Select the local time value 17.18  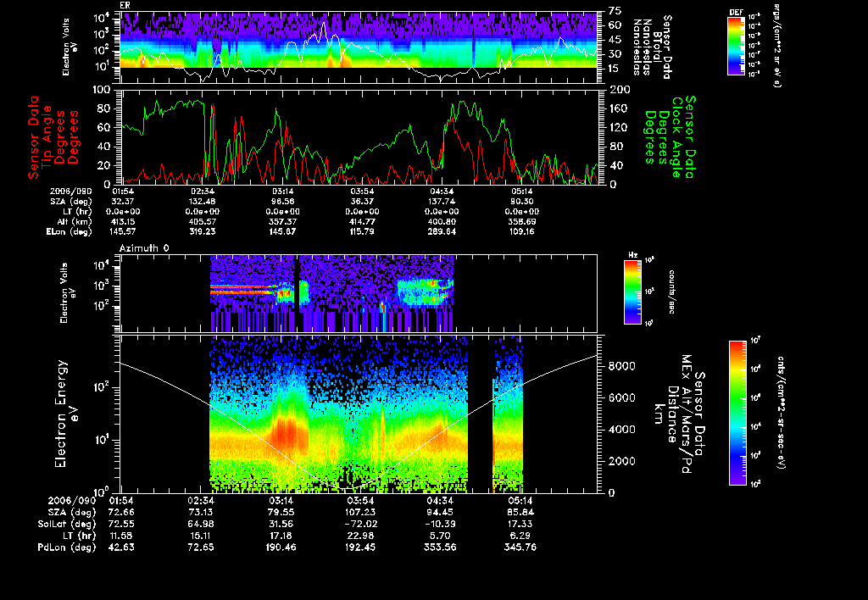click(x=281, y=536)
